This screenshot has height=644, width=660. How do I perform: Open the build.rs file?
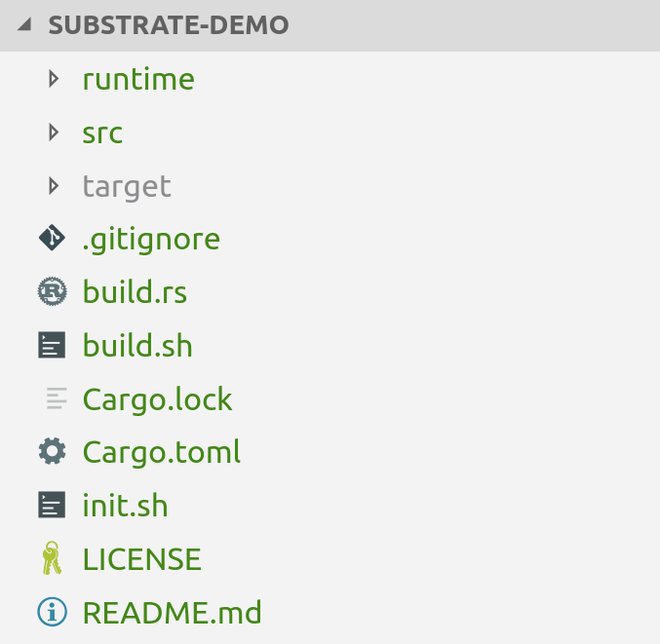135,292
